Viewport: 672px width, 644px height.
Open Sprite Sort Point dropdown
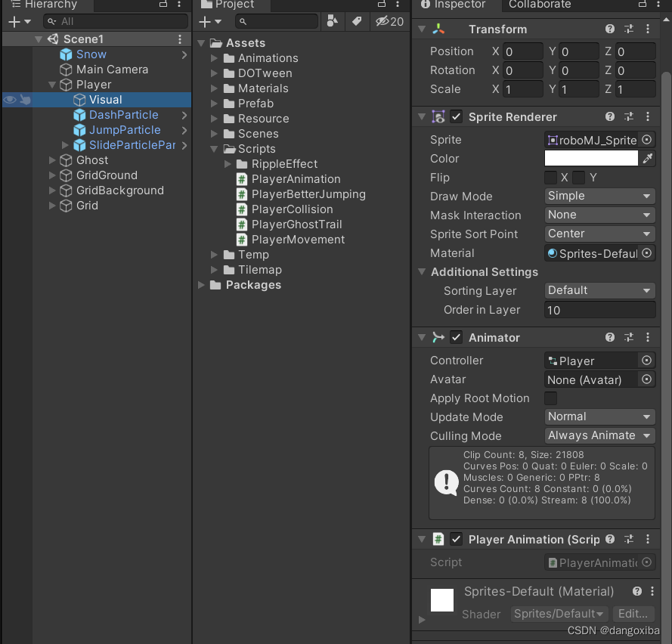click(x=599, y=234)
